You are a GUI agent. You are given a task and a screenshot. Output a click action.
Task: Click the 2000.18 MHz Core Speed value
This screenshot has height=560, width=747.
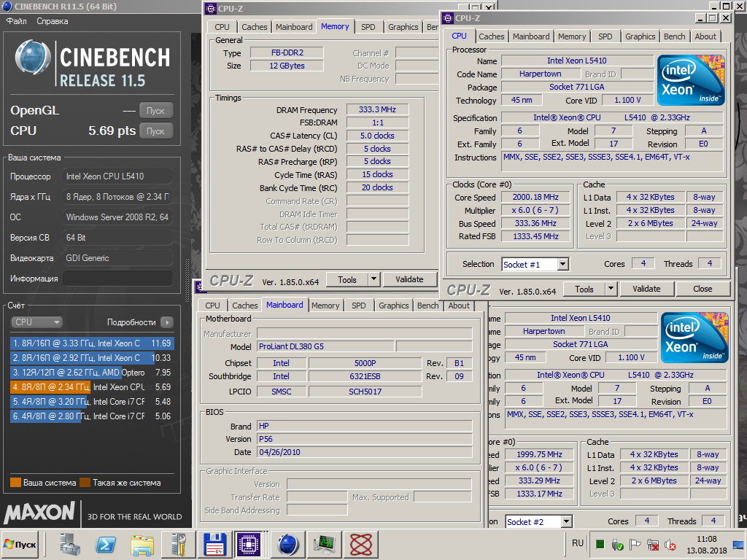(535, 197)
